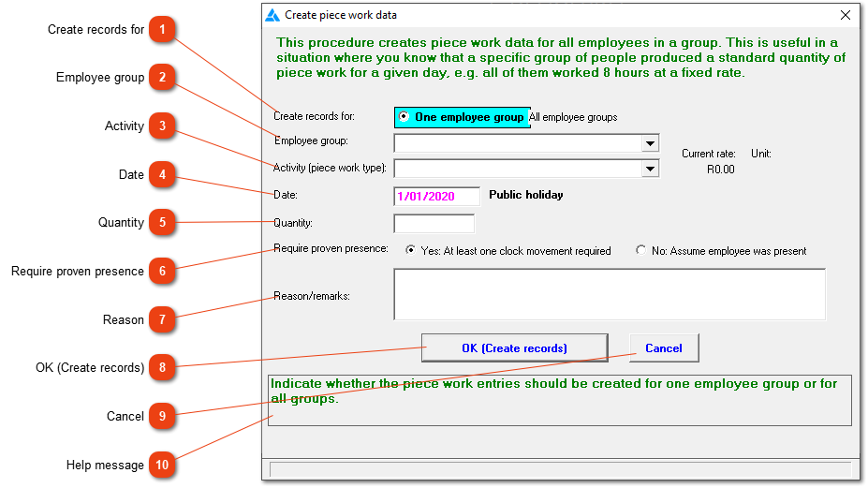Click the app icon in the title bar
The height and width of the screenshot is (488, 868).
point(272,15)
